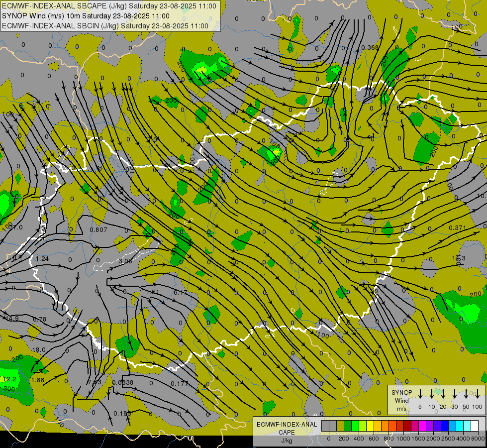Select the SBCIN title line at top
Image resolution: width=487 pixels, height=448 pixels.
(105, 26)
